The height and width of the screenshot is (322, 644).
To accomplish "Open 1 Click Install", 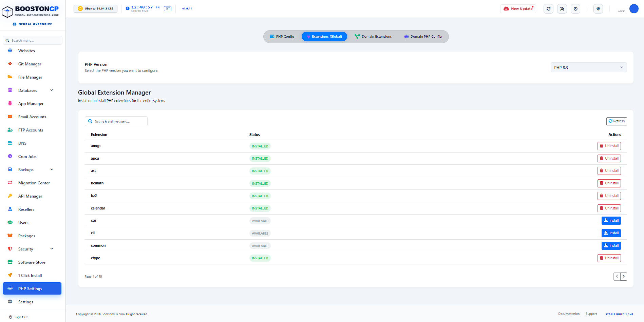I will 30,276.
